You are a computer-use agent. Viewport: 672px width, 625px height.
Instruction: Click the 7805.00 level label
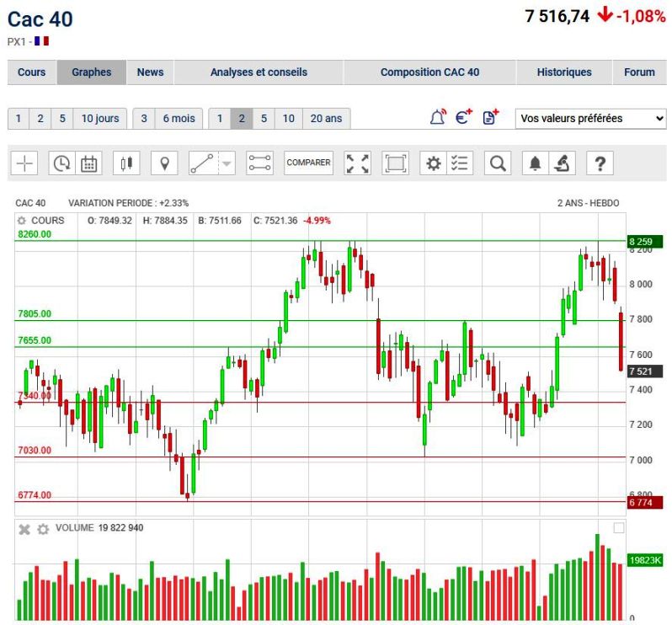click(35, 314)
